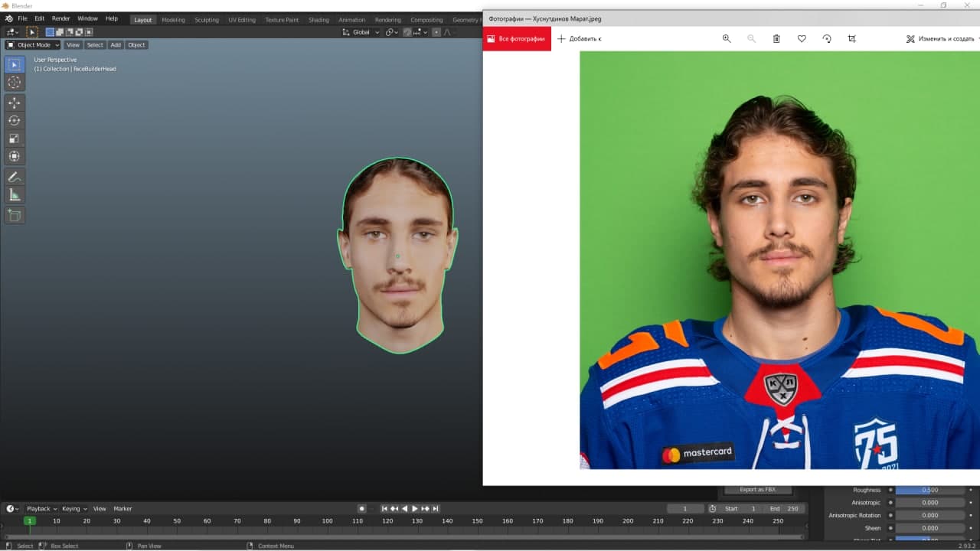The height and width of the screenshot is (551, 980).
Task: Jump to next keyframe in timeline
Action: coord(425,509)
